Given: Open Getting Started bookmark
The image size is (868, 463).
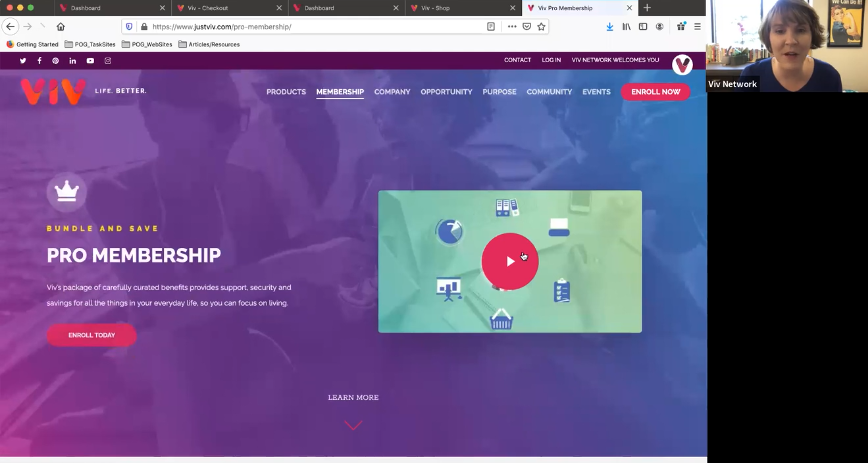Looking at the screenshot, I should [32, 44].
